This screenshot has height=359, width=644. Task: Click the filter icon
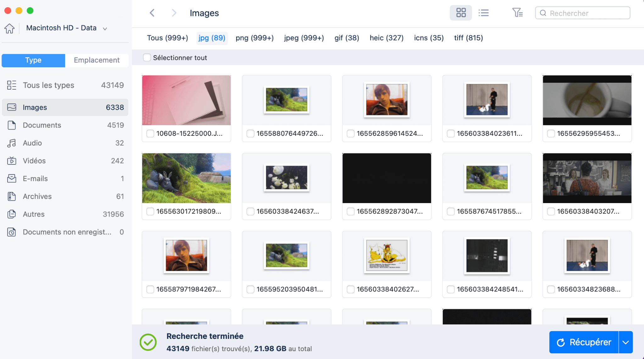coord(517,13)
